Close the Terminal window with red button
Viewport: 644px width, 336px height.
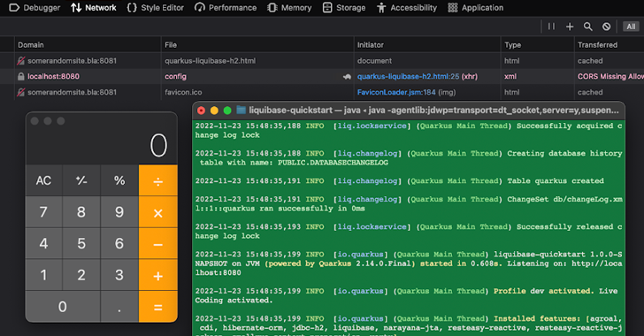point(202,110)
